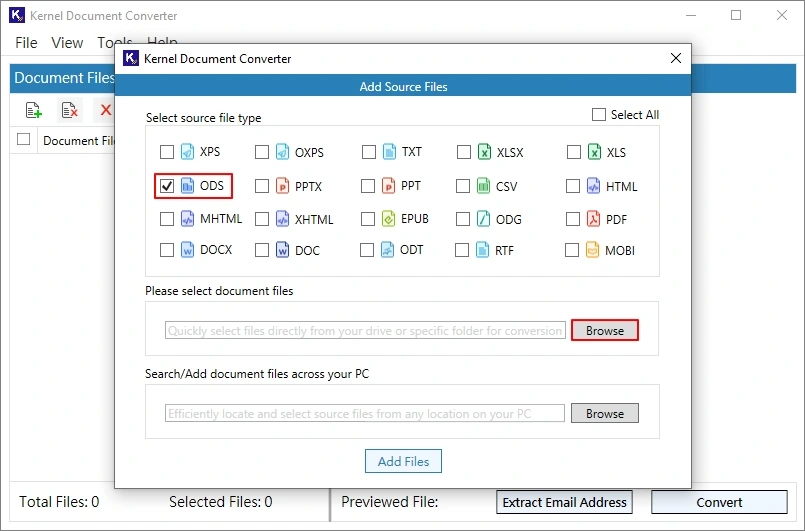Tick the PPTX checkbox
The width and height of the screenshot is (805, 531).
coord(262,186)
